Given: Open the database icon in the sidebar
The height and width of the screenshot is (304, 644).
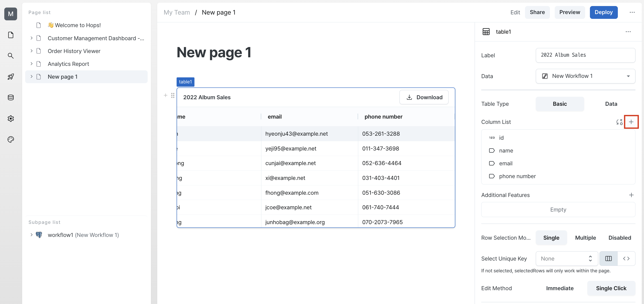Looking at the screenshot, I should pyautogui.click(x=11, y=97).
